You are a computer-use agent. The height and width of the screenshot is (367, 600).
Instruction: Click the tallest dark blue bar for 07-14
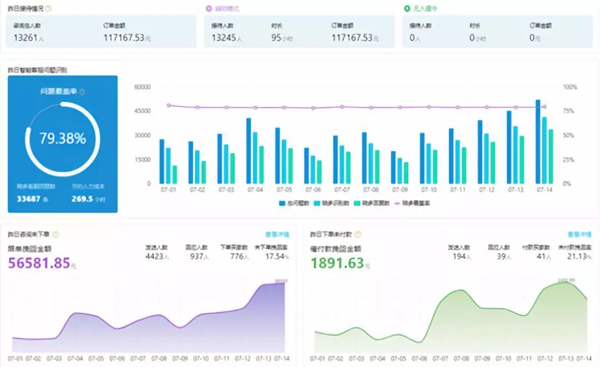pos(538,142)
